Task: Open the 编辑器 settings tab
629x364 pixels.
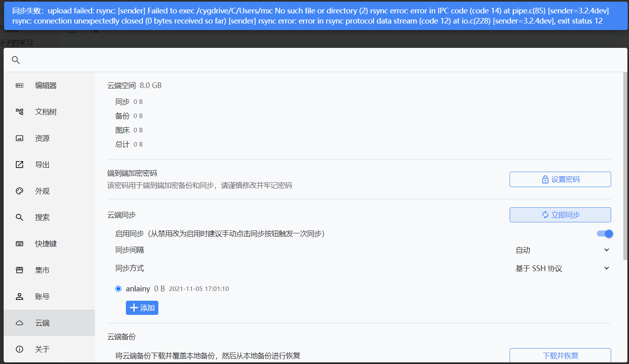Action: (49, 86)
